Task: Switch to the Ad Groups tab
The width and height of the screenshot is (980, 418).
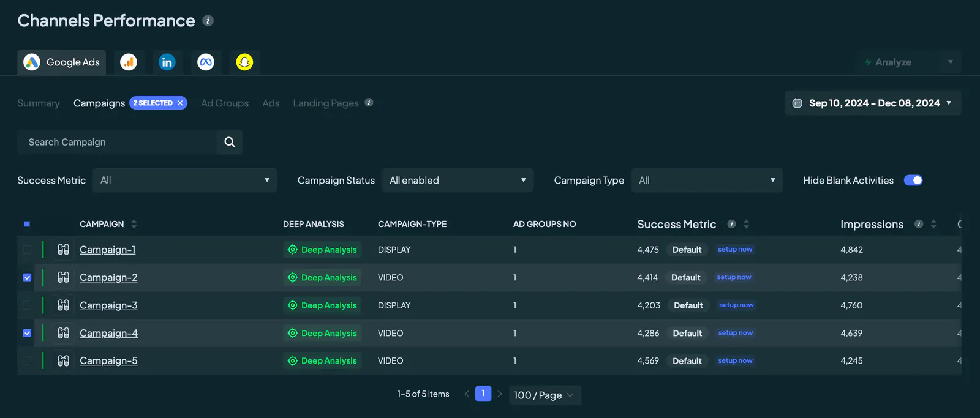Action: click(225, 103)
